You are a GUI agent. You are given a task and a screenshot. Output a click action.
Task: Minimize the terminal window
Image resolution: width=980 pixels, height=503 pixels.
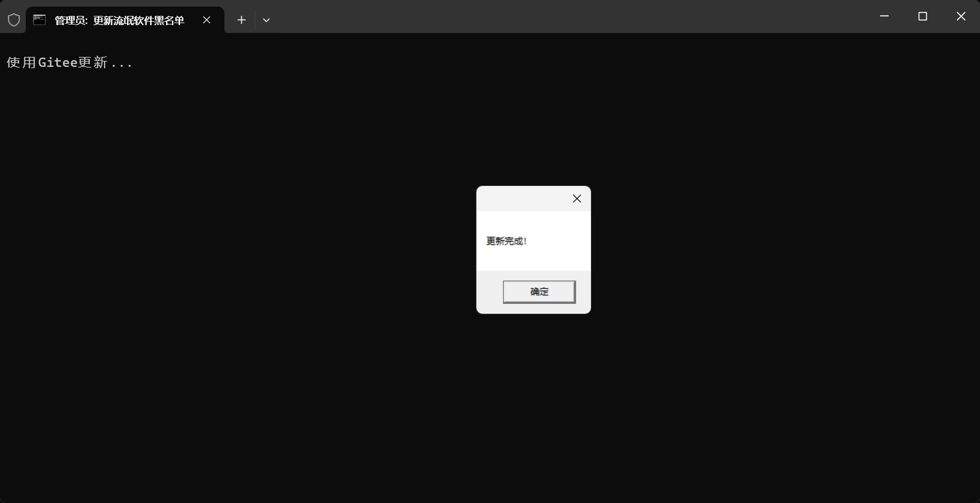coord(884,16)
